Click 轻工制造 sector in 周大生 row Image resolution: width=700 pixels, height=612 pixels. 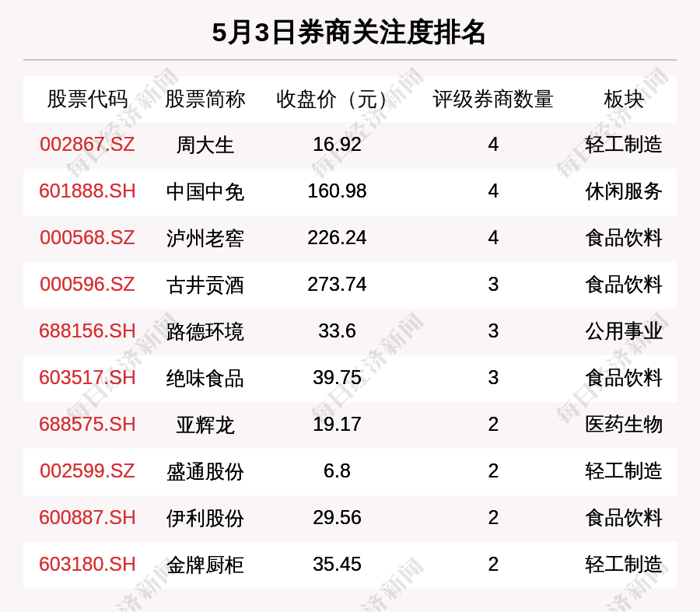coord(624,145)
